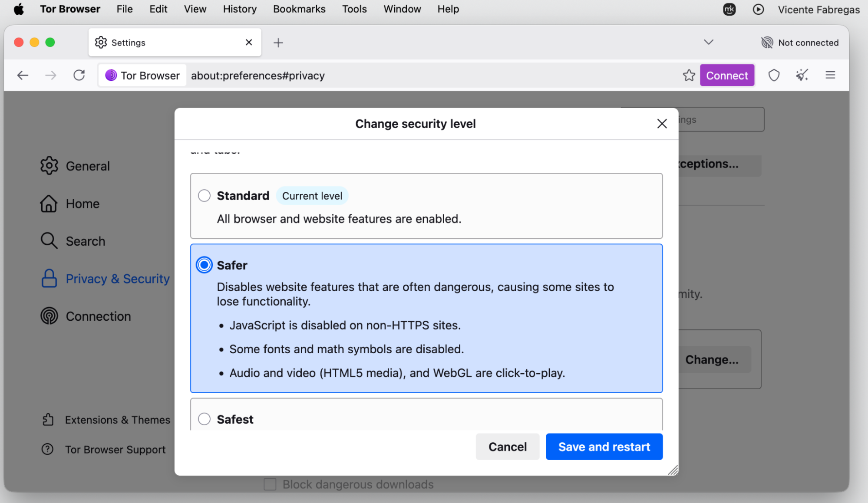Expand the list all tabs chevron

(709, 42)
